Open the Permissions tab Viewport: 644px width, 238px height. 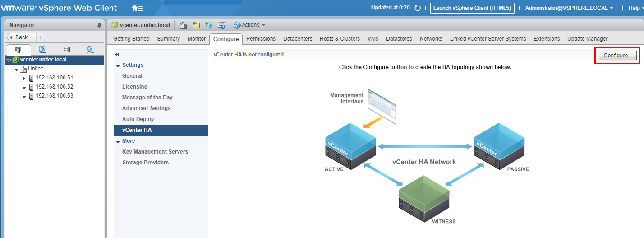pyautogui.click(x=261, y=39)
